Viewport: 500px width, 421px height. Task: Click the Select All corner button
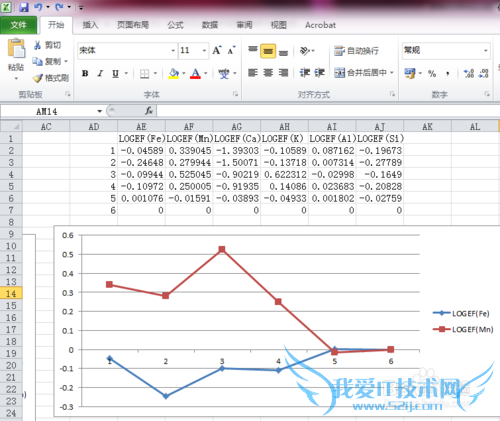(x=11, y=127)
